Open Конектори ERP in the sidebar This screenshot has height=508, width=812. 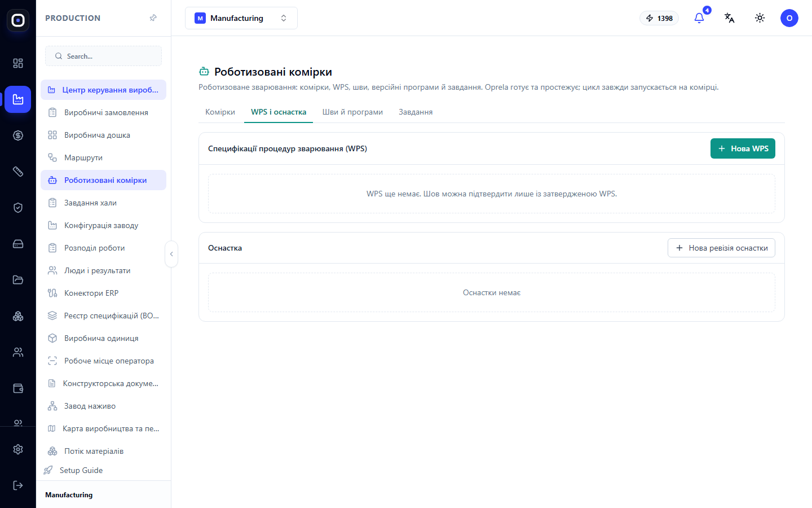point(103,293)
